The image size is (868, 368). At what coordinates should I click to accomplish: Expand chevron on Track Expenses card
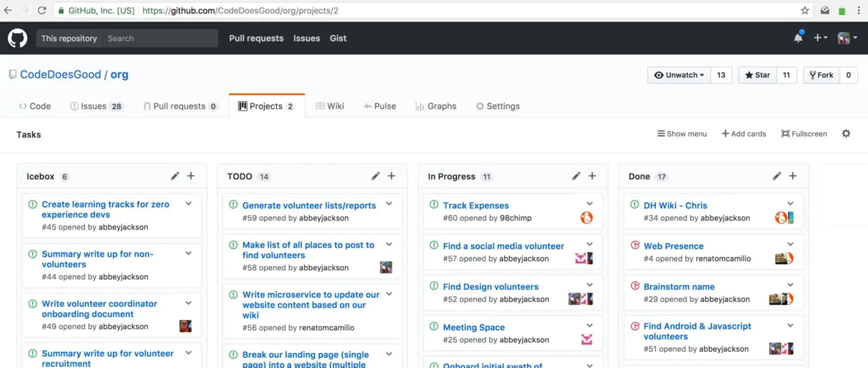click(590, 204)
